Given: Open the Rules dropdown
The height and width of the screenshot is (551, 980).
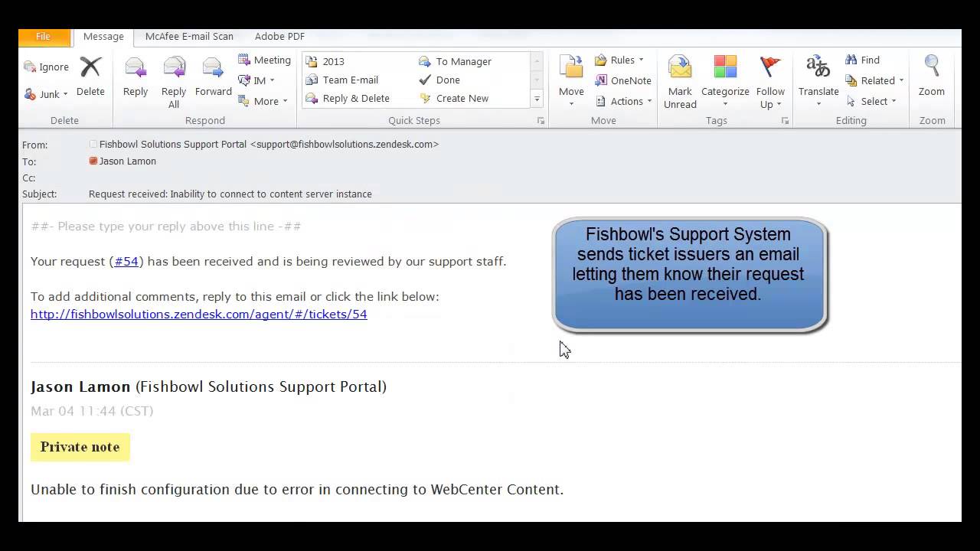Looking at the screenshot, I should click(619, 60).
